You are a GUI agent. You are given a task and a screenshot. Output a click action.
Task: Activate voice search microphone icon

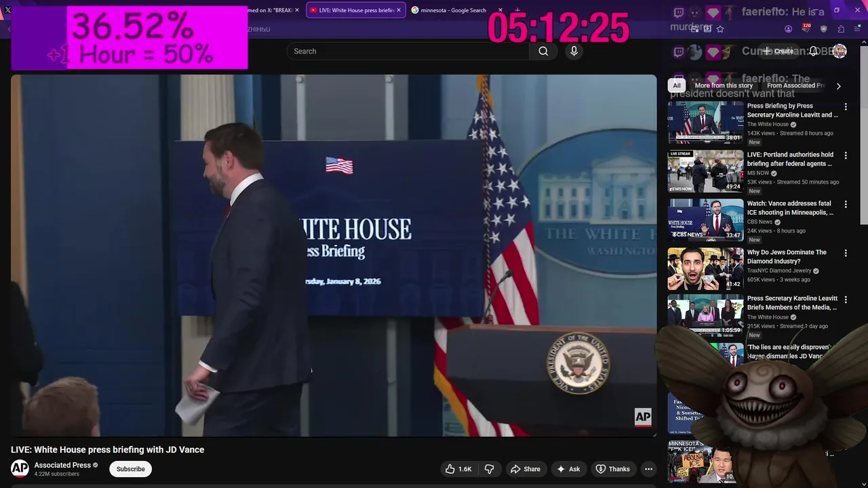click(574, 51)
